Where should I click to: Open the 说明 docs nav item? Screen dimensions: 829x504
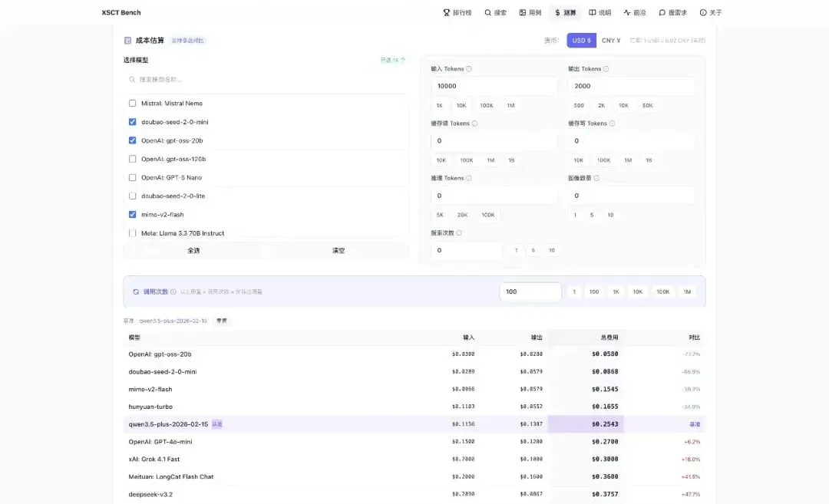[600, 13]
